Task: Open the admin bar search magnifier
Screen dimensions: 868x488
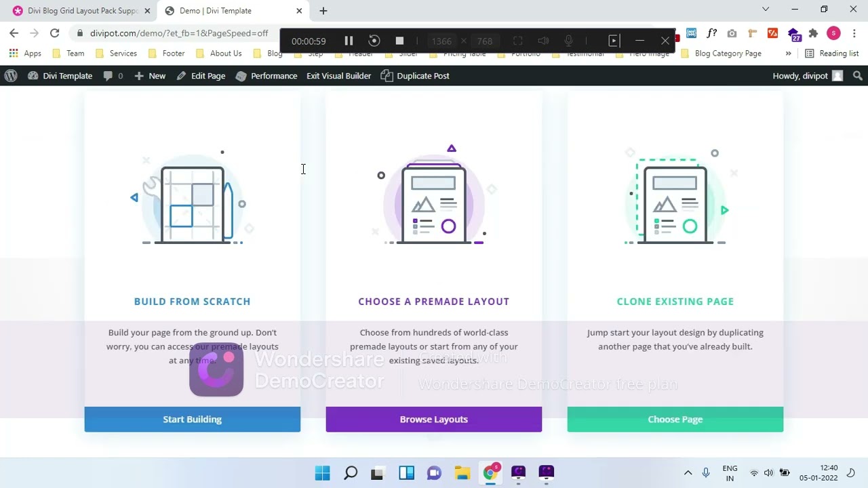Action: click(858, 76)
